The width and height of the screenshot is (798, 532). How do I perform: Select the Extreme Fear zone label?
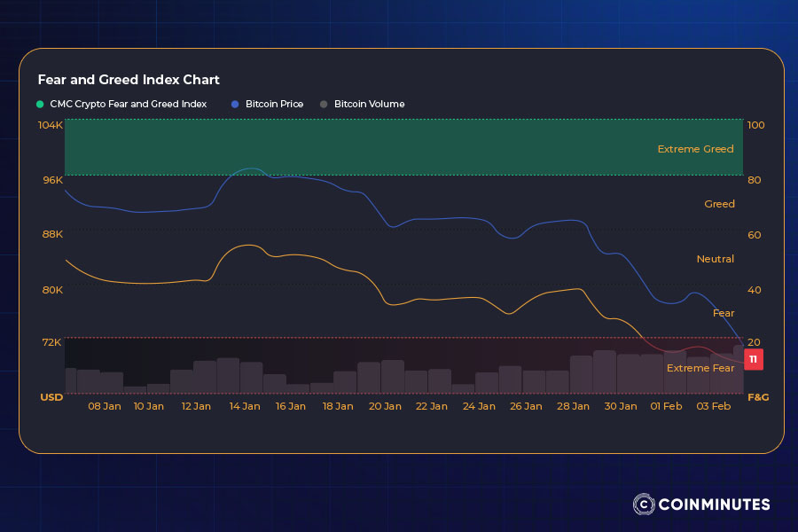tap(700, 368)
